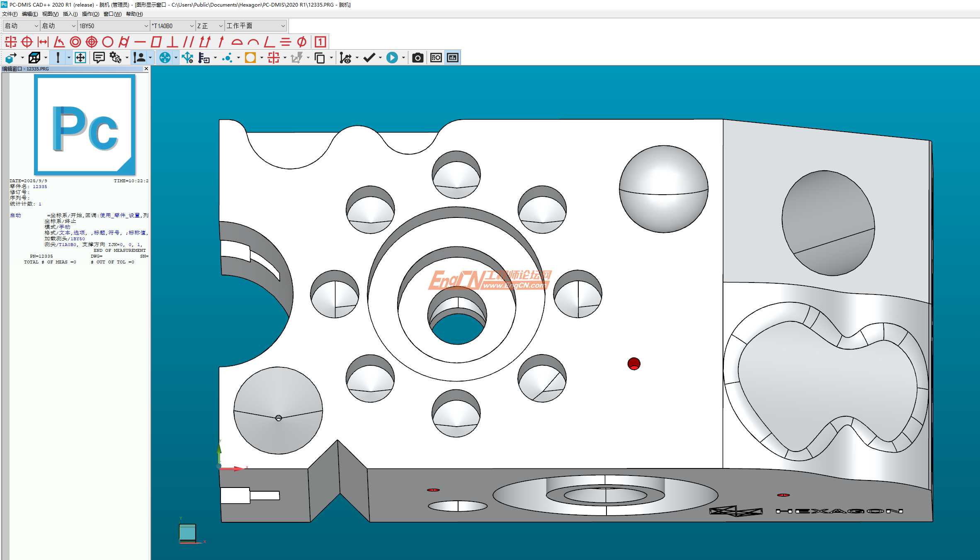
Task: Click the 使用_零件_设置 link in code
Action: (120, 215)
